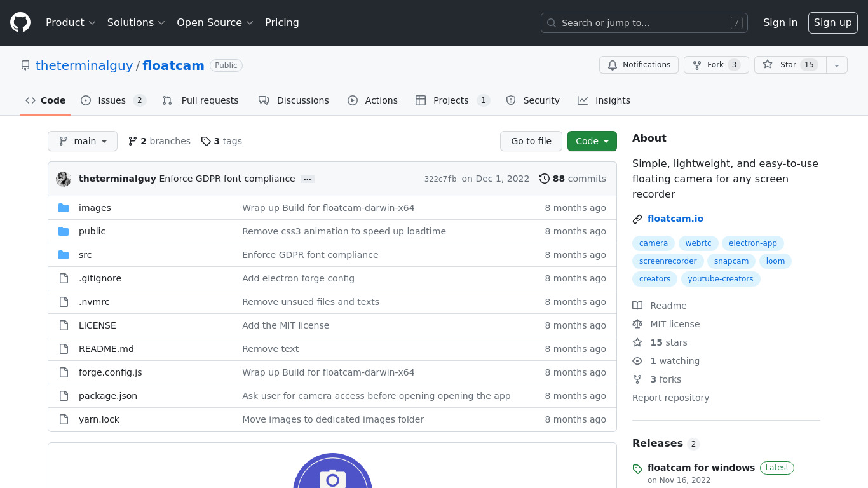Click the author avatar in commit row

(x=64, y=179)
